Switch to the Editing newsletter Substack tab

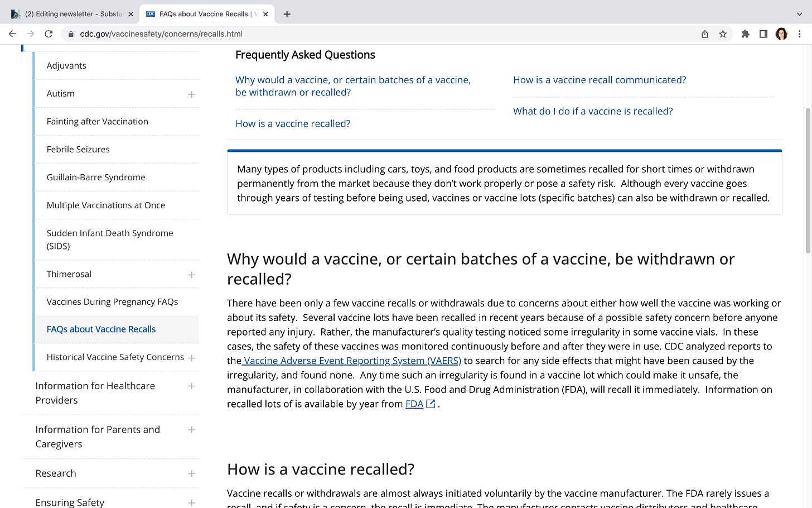tap(71, 14)
